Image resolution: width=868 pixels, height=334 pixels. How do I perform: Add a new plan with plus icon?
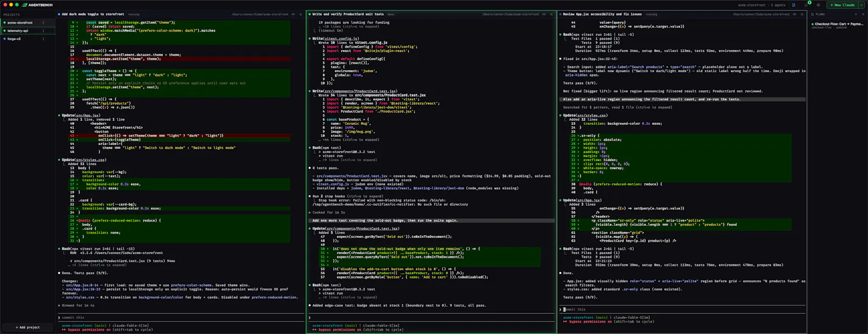coord(857,15)
